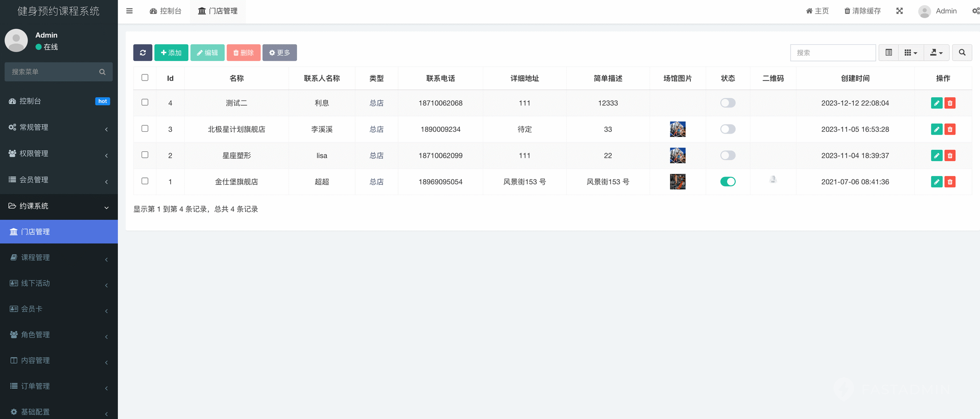
Task: Open the columns visibility dropdown
Action: (910, 53)
